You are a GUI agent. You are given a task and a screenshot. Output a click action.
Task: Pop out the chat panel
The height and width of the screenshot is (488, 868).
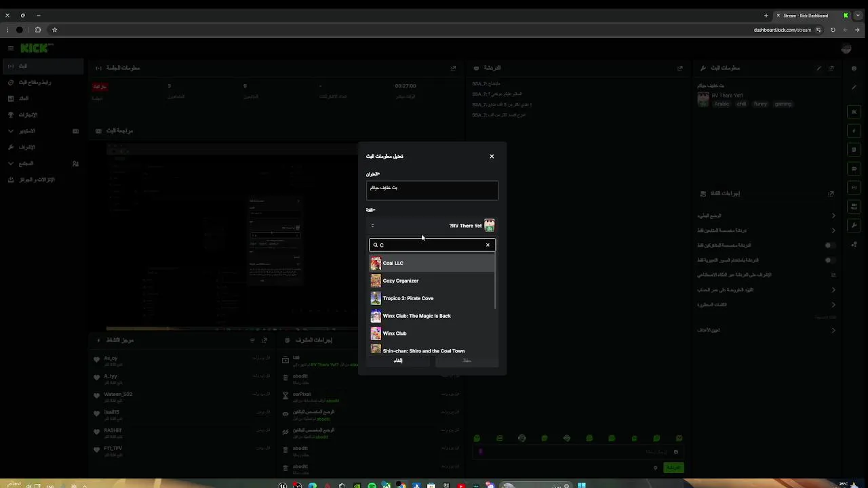coord(680,68)
